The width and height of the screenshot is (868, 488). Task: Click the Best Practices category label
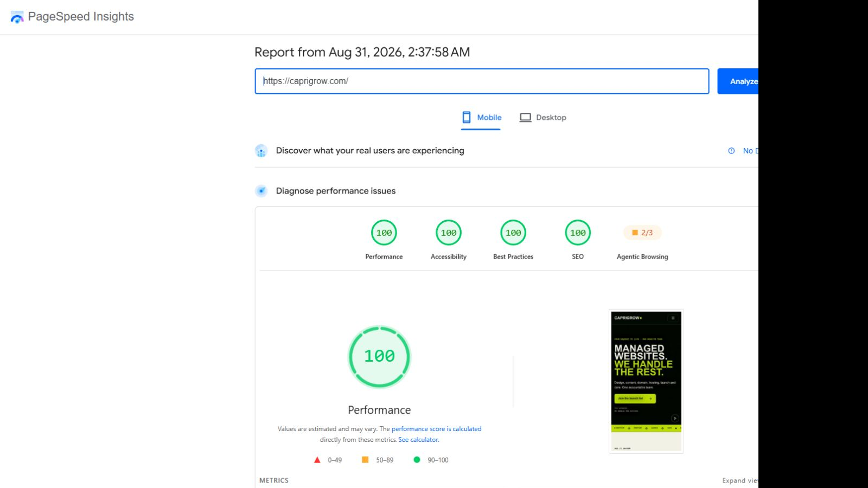(513, 257)
